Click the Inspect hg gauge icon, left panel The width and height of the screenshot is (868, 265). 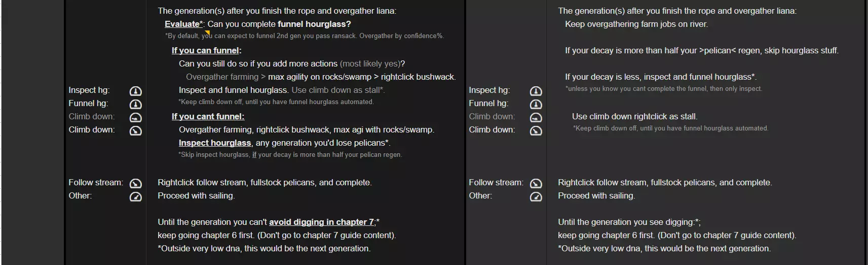click(x=135, y=91)
